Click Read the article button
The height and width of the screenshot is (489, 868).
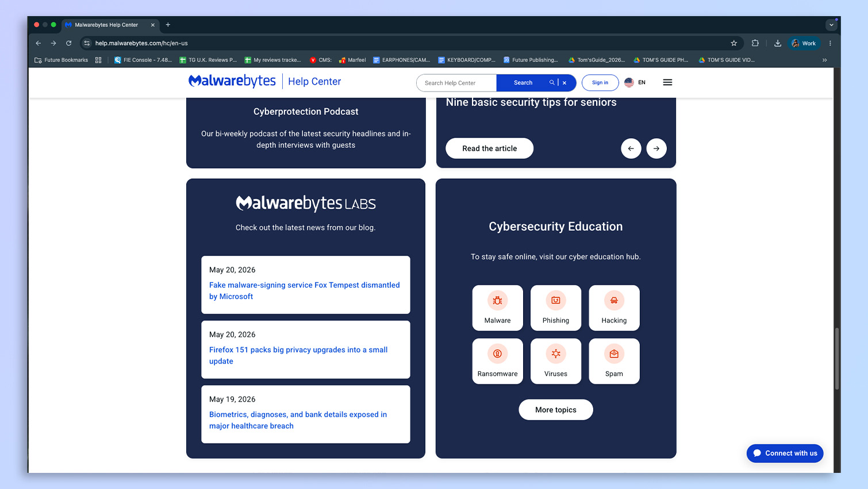(490, 148)
